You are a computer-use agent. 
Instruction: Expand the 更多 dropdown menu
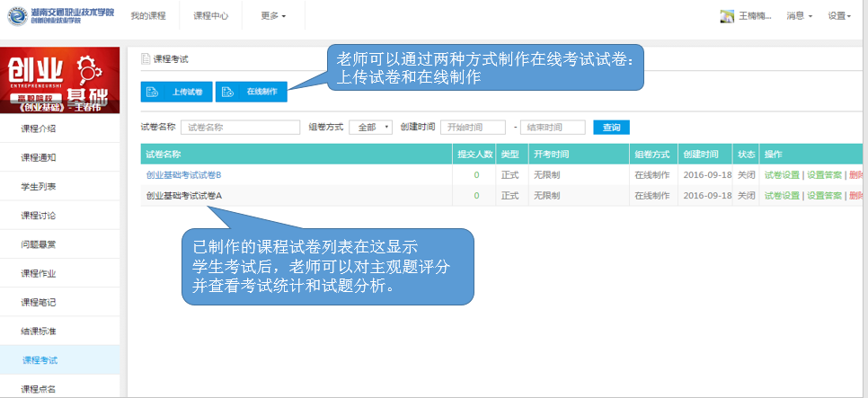(x=273, y=16)
